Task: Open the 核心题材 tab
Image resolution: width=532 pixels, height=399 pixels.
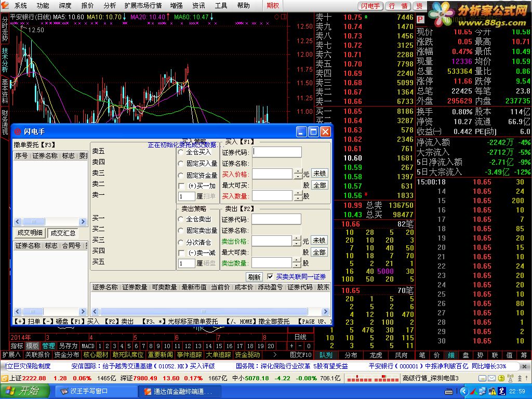Action: (96, 355)
